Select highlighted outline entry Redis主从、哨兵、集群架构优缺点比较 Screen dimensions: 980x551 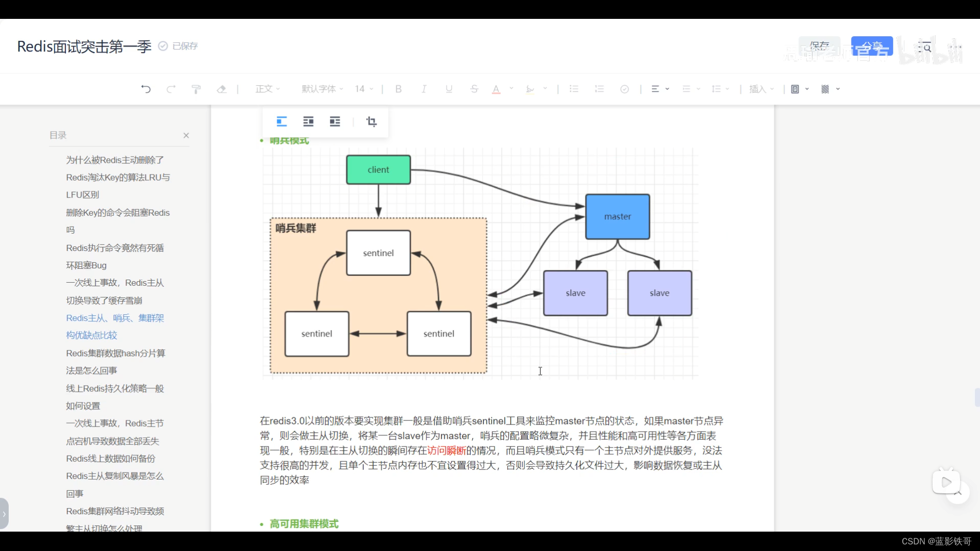click(115, 327)
